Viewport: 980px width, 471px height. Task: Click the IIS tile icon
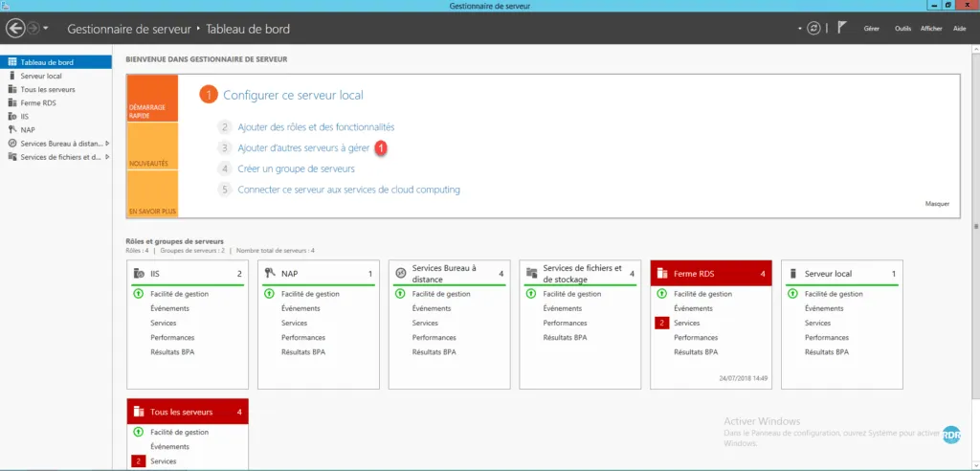click(140, 274)
